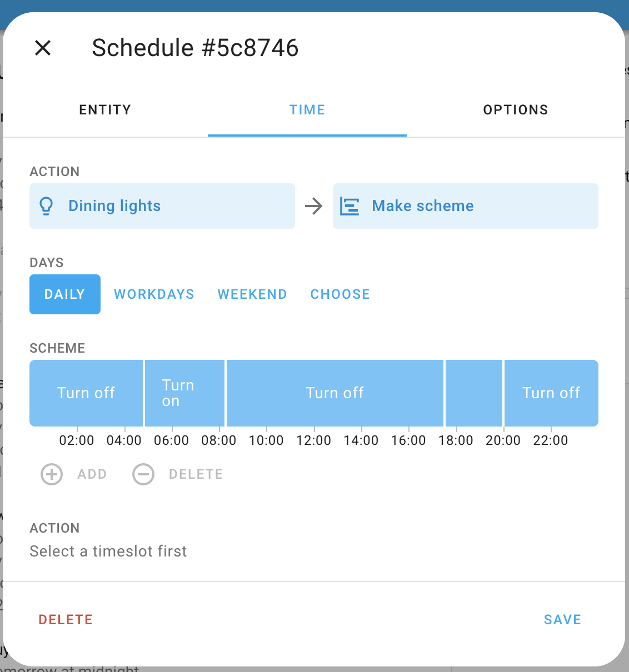Enable the Choose days option

pyautogui.click(x=340, y=294)
